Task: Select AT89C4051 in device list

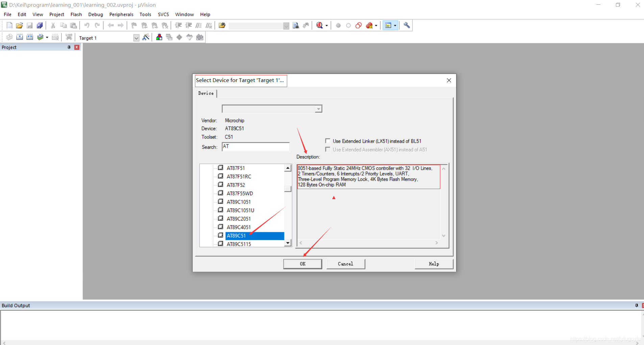Action: point(239,227)
